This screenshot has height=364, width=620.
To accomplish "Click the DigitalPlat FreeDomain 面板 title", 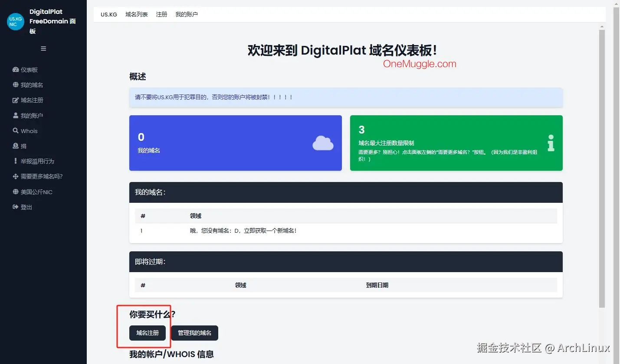I will click(x=52, y=22).
